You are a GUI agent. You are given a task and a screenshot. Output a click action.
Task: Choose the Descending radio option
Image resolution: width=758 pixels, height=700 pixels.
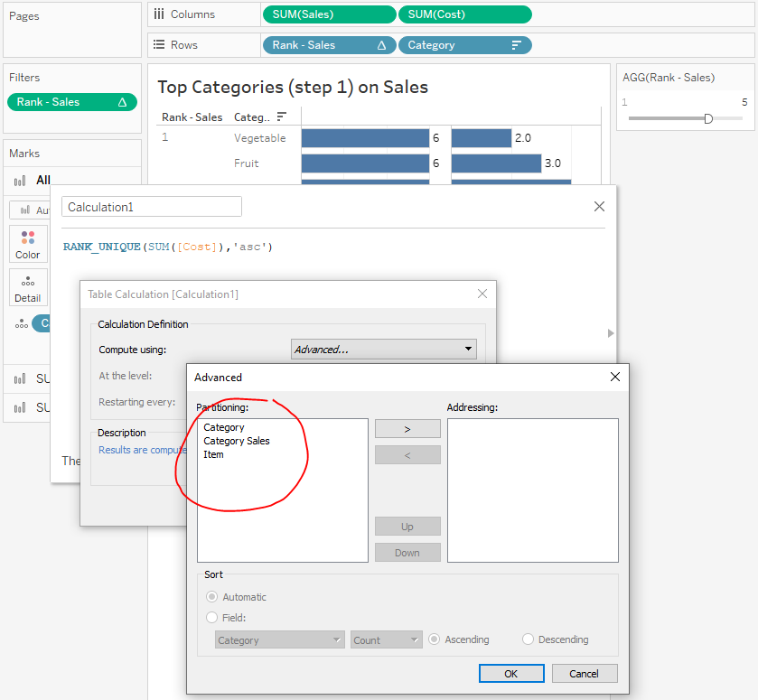tap(529, 639)
